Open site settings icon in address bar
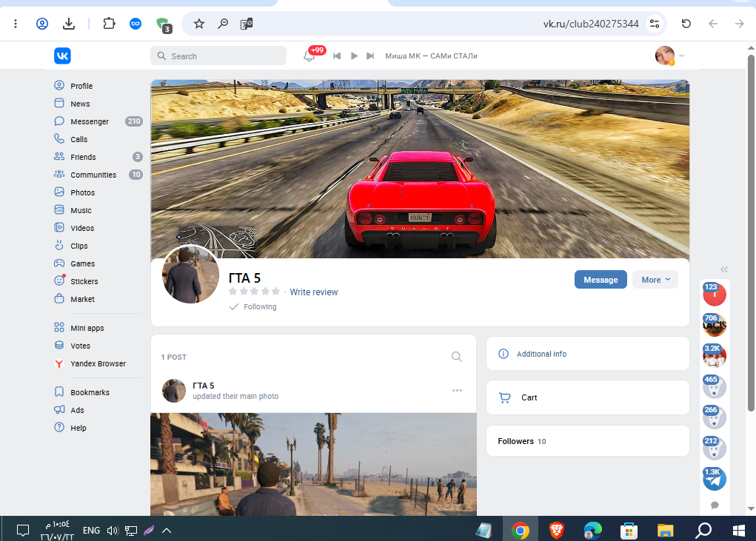This screenshot has width=756, height=541. (655, 24)
